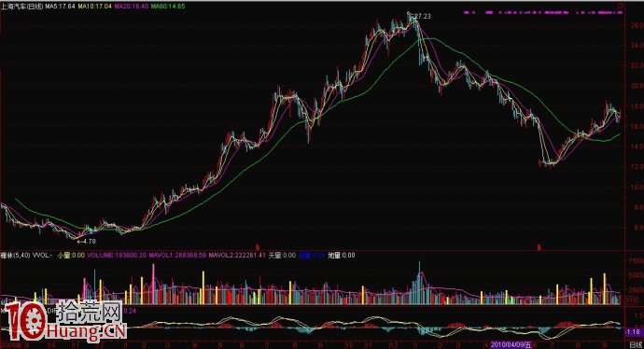Click the 日线 period button bottom right
Image resolution: width=644 pixels, height=349 pixels.
point(636,345)
